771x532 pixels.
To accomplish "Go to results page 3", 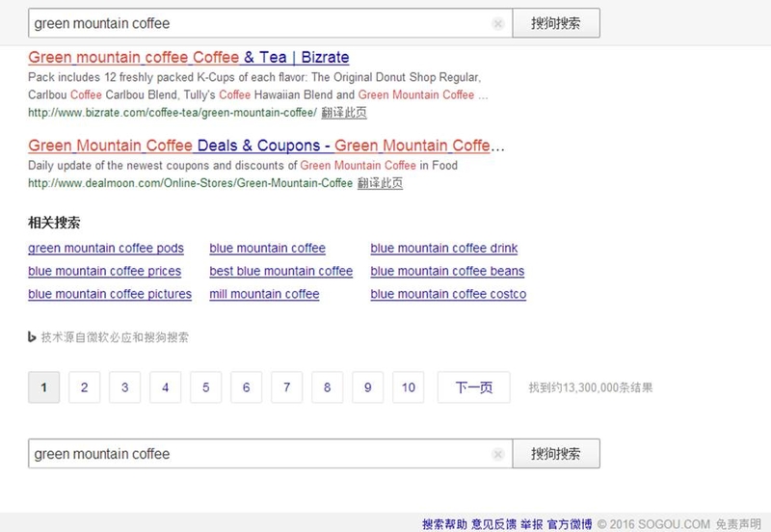I will click(x=125, y=387).
